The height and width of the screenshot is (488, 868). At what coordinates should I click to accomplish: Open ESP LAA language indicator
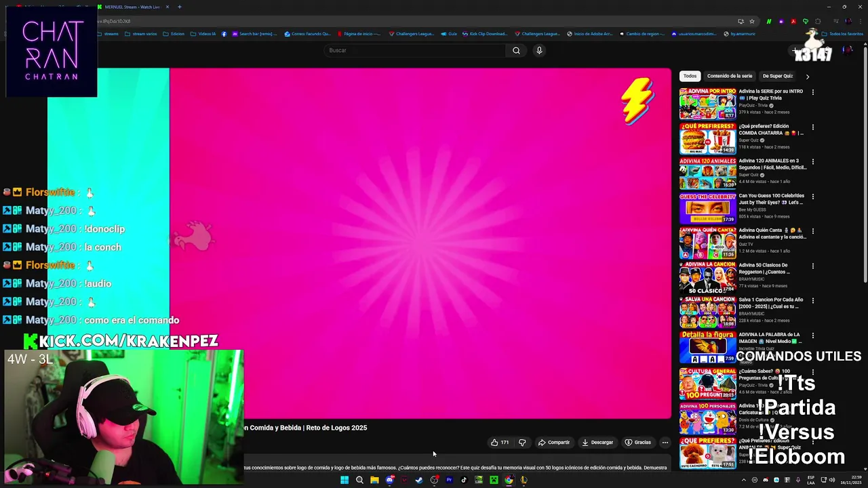tap(812, 480)
